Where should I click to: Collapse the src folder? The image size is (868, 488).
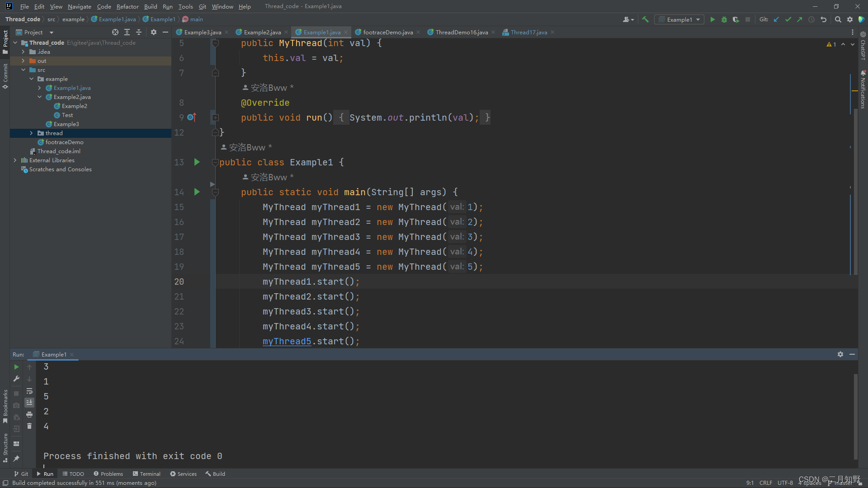[x=23, y=70]
